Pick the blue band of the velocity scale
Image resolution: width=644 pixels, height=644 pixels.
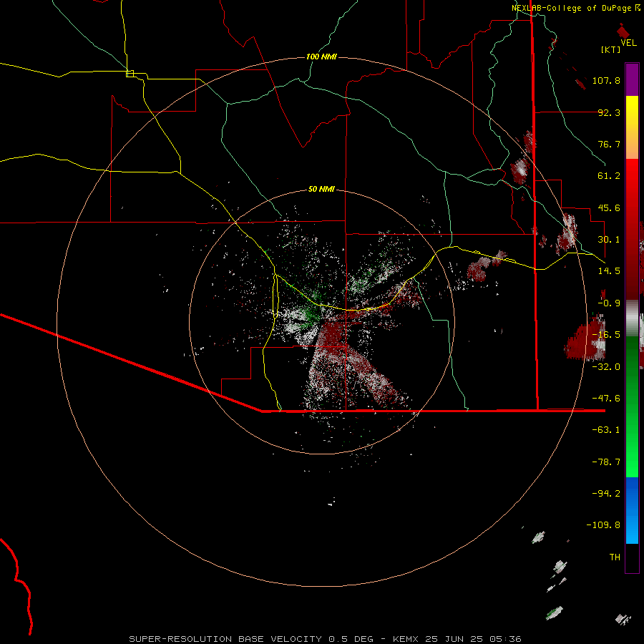pyautogui.click(x=632, y=510)
